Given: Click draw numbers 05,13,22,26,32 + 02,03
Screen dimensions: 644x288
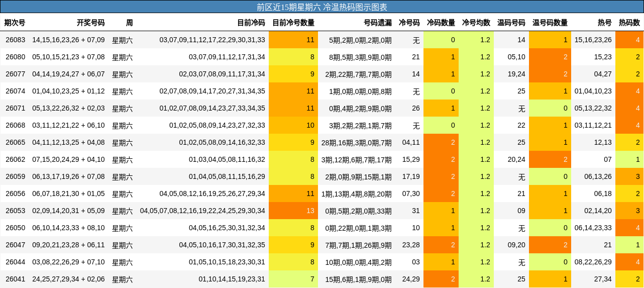Looking at the screenshot, I should coord(68,108).
